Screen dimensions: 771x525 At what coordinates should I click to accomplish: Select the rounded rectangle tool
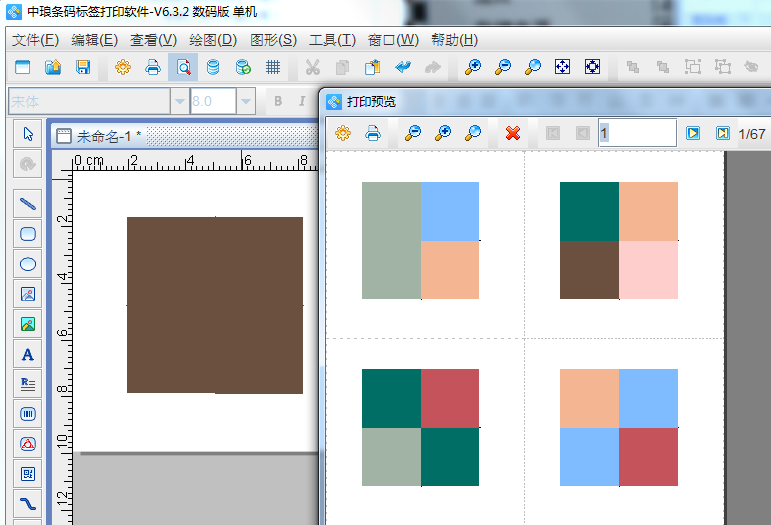pos(28,234)
